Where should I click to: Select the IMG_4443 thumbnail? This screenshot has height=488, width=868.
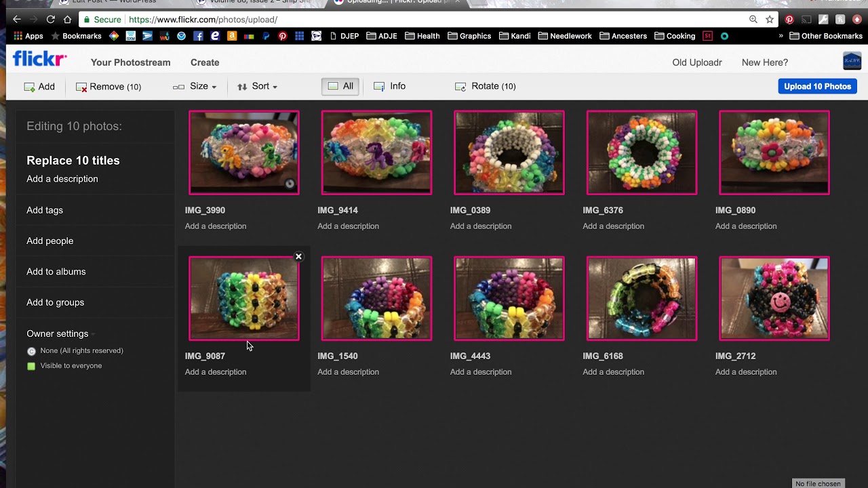pyautogui.click(x=509, y=298)
